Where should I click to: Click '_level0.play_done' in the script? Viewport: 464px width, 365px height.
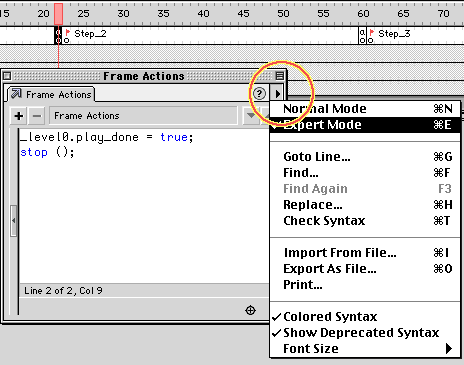click(x=79, y=137)
